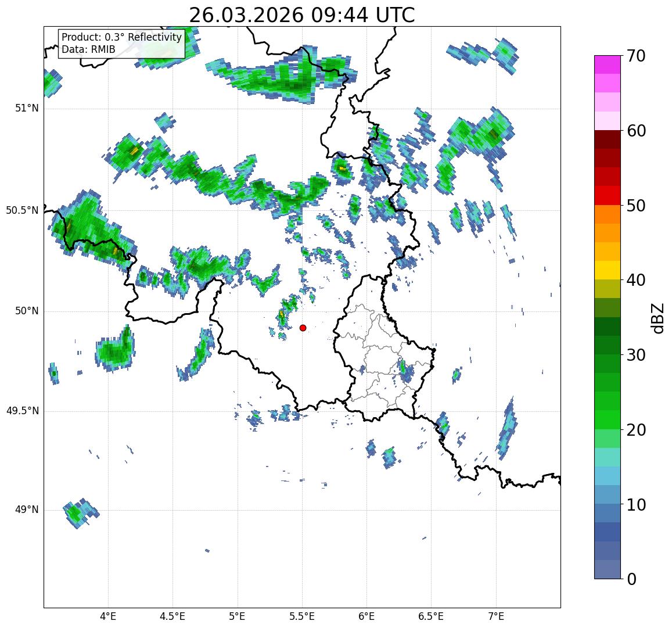672x628 pixels.
Task: Click the colorbar tick label 60
Action: (x=636, y=131)
